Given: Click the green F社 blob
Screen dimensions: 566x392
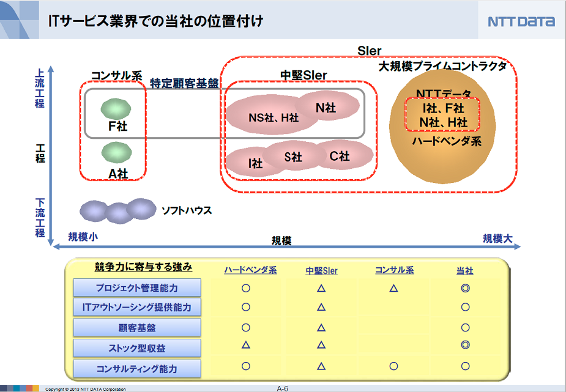Looking at the screenshot, I should [x=116, y=108].
